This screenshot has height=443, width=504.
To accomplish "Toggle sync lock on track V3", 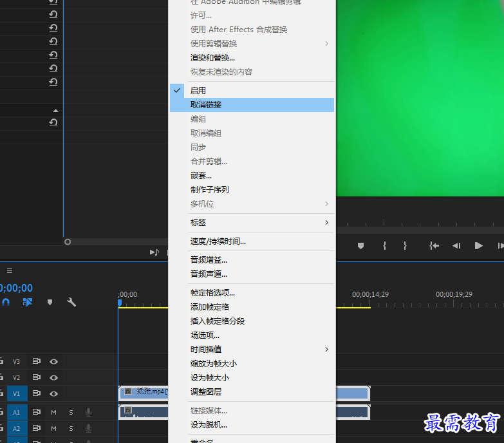I will (36, 361).
